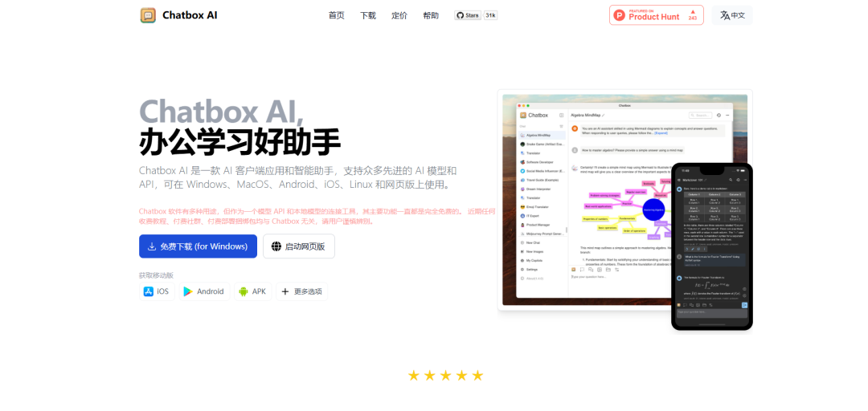
Task: Click the [Expand] link in preview prompt
Action: coord(661,133)
